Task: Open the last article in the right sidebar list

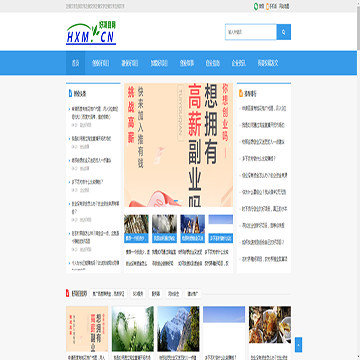Action: point(264,259)
